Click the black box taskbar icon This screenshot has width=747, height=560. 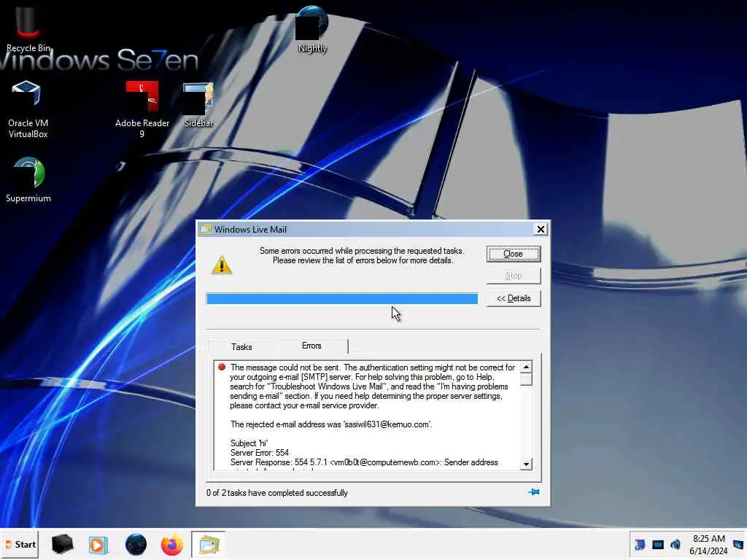coord(62,544)
